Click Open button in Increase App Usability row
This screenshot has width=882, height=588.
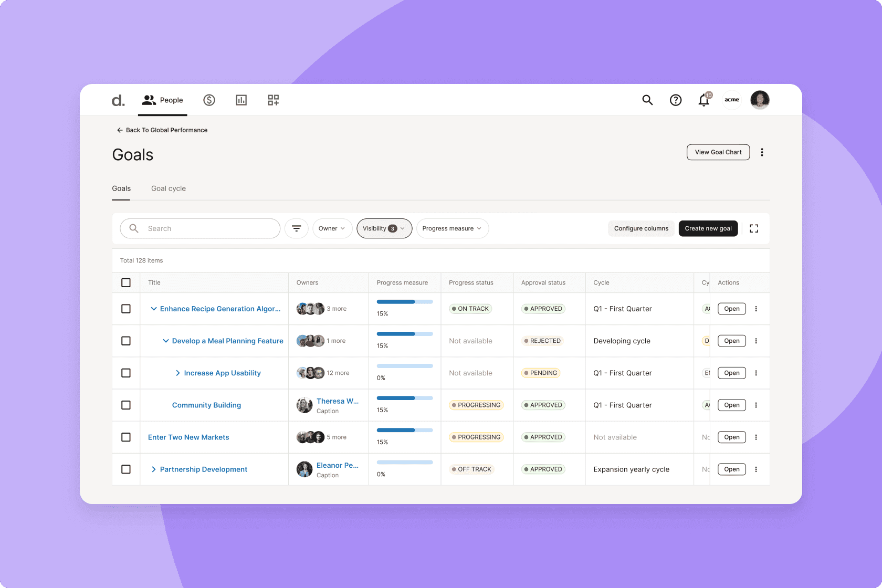(732, 373)
